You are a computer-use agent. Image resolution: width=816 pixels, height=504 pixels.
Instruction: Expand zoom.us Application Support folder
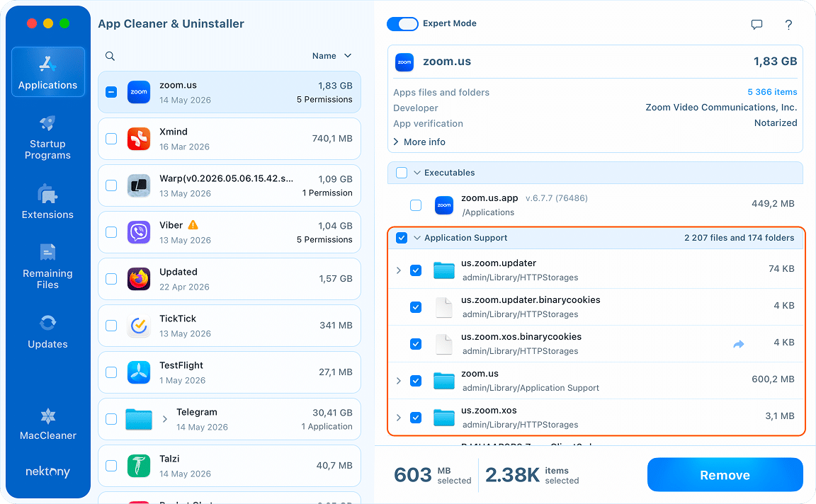[x=399, y=381]
